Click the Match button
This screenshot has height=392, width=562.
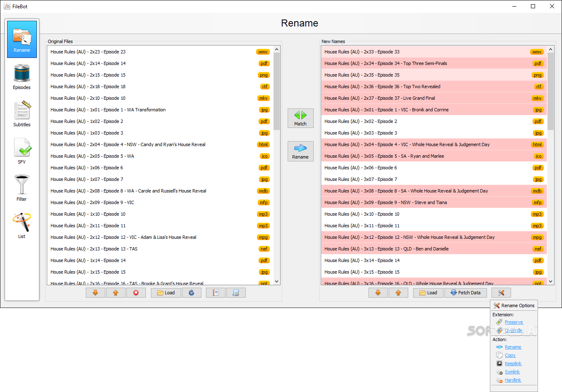click(300, 118)
